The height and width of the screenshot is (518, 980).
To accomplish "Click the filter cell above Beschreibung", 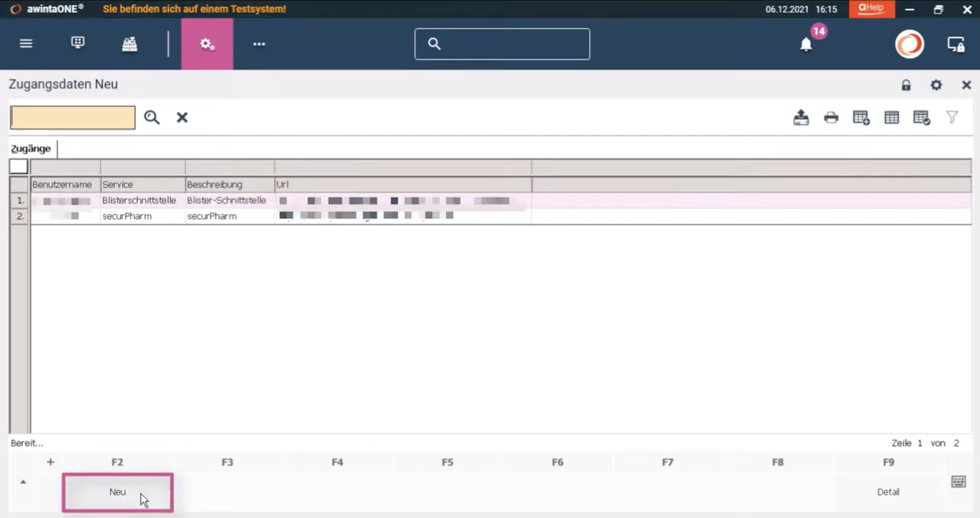I will 230,167.
